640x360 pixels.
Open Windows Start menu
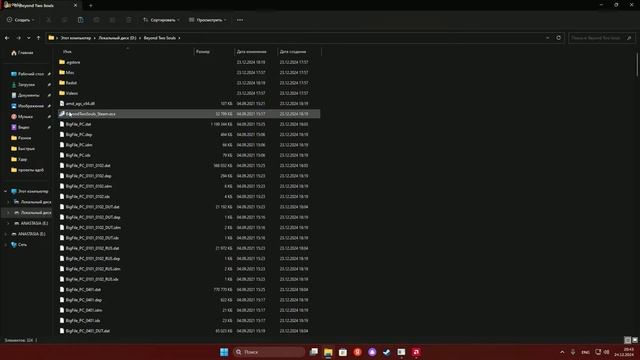tap(224, 352)
